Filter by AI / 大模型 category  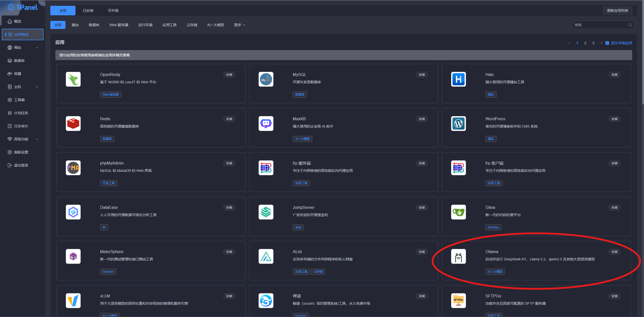coord(215,25)
